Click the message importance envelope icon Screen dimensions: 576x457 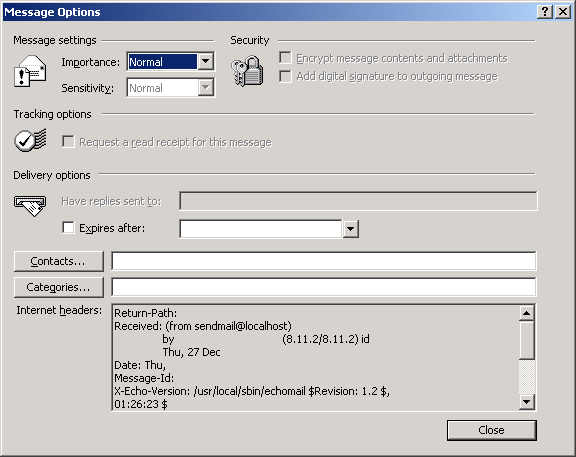pyautogui.click(x=30, y=71)
